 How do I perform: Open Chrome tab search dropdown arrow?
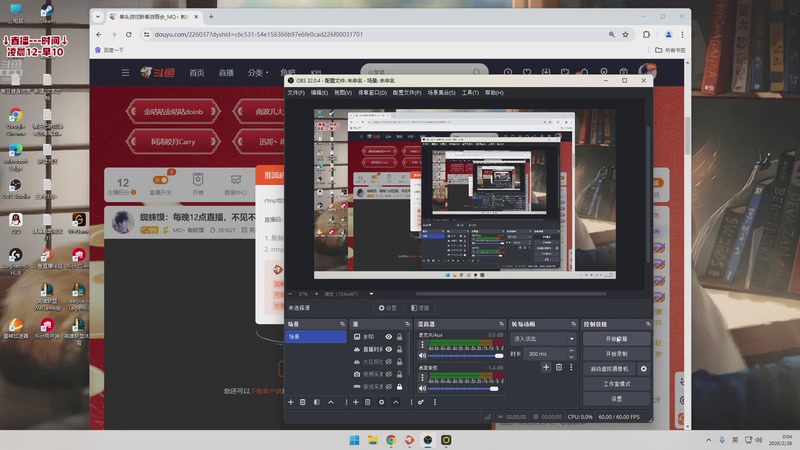(97, 16)
